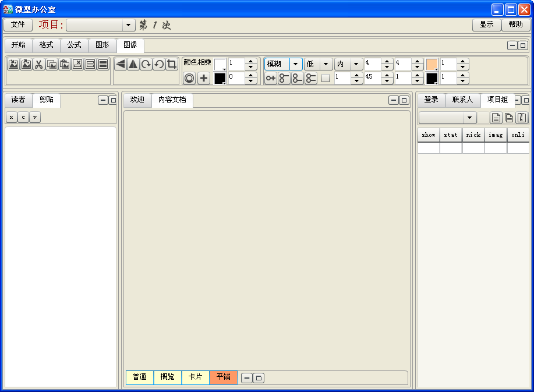Viewport: 534px width, 392px height.
Task: Switch to 普通 view mode
Action: [140, 377]
